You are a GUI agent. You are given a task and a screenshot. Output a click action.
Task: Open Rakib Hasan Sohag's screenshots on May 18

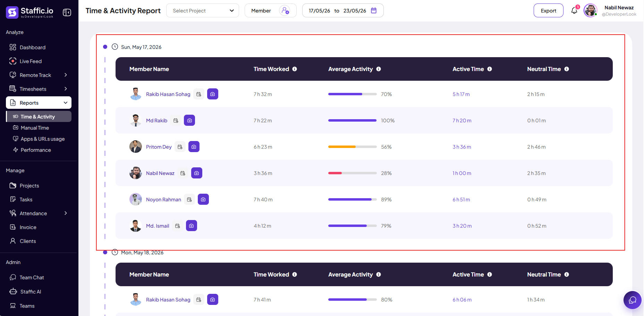coord(213,299)
